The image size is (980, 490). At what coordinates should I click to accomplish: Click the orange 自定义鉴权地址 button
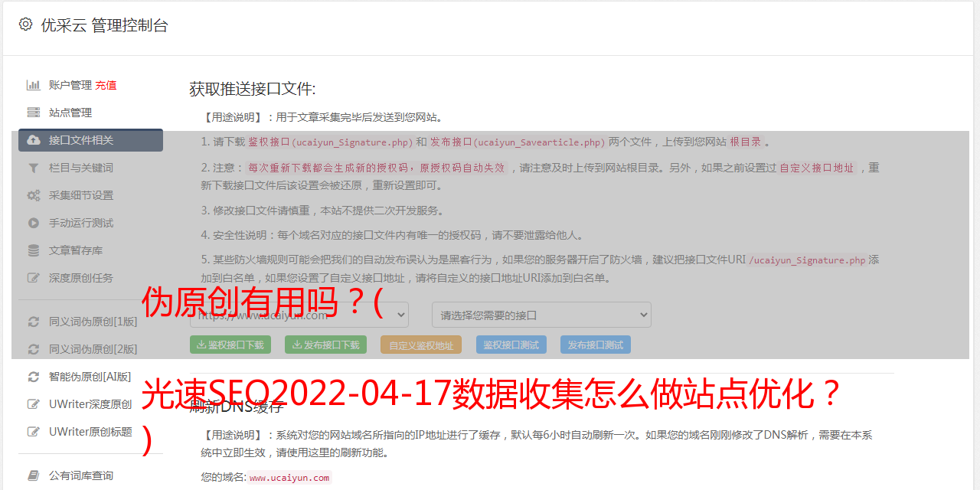tap(421, 345)
